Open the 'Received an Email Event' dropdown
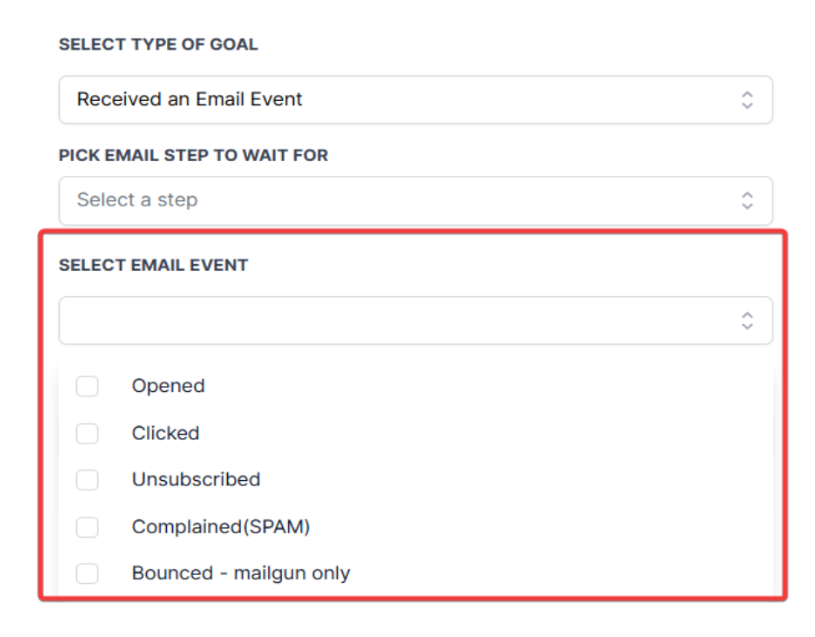The height and width of the screenshot is (637, 815). 400,100
